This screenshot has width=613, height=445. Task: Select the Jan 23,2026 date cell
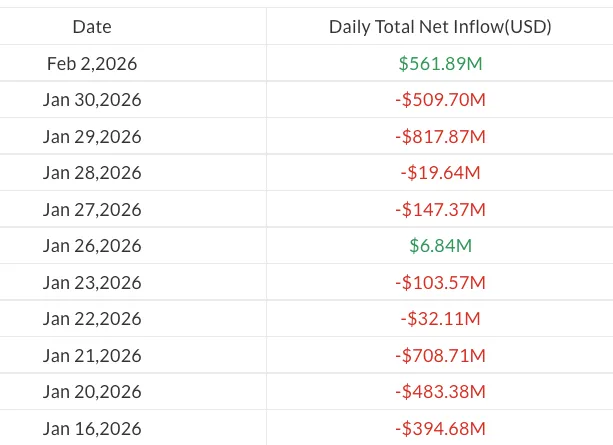[x=92, y=282]
